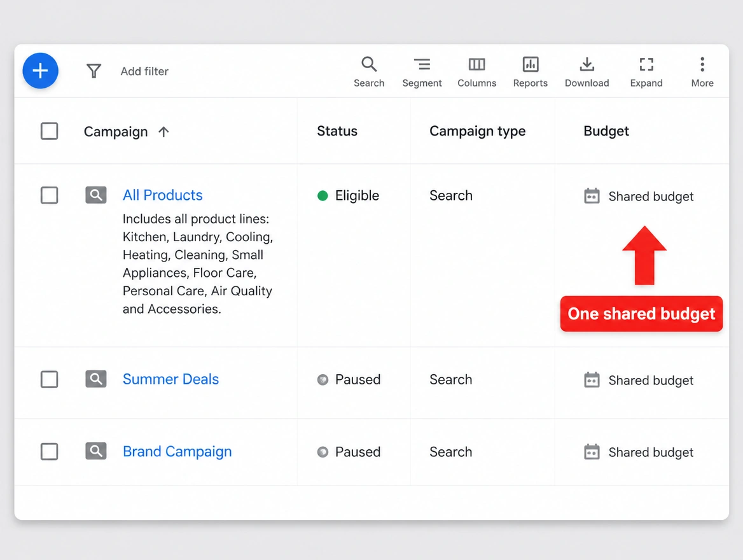The width and height of the screenshot is (743, 560).
Task: Click the search icon beside Brand Campaign
Action: (95, 451)
